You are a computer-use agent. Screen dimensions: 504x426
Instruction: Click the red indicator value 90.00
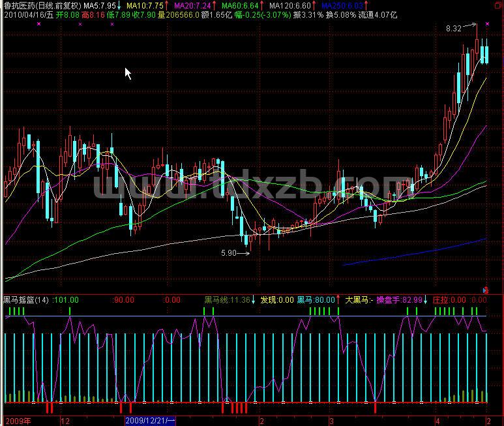[124, 300]
